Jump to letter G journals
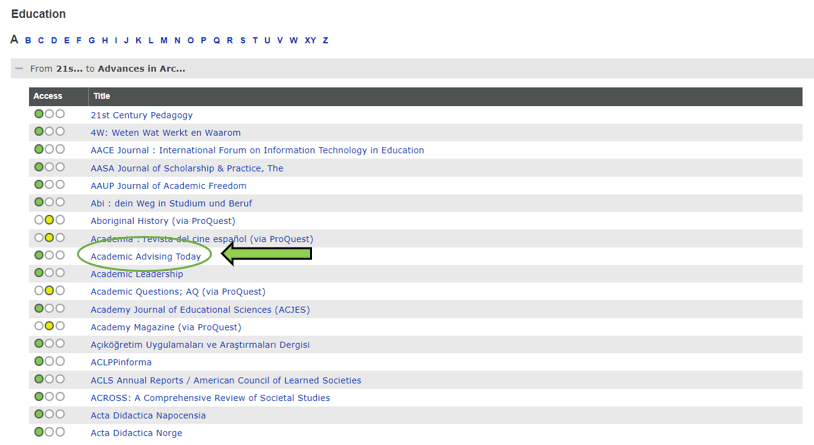The width and height of the screenshot is (814, 445). click(x=91, y=41)
